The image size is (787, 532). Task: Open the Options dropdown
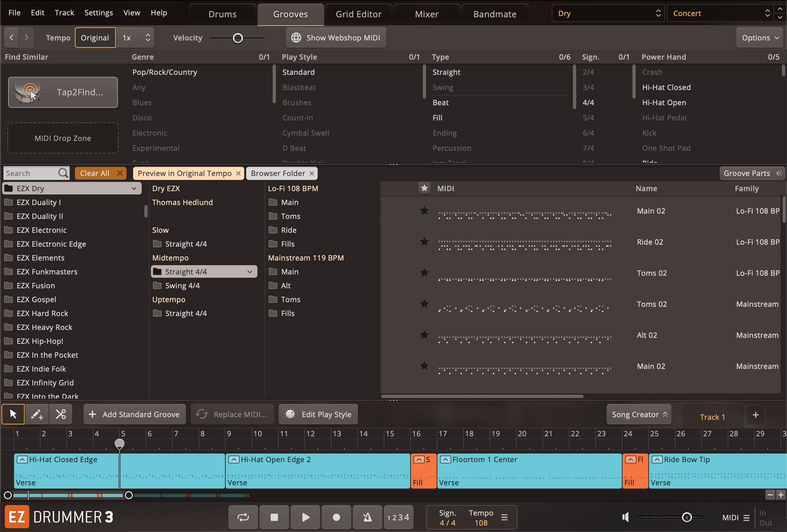pos(760,38)
